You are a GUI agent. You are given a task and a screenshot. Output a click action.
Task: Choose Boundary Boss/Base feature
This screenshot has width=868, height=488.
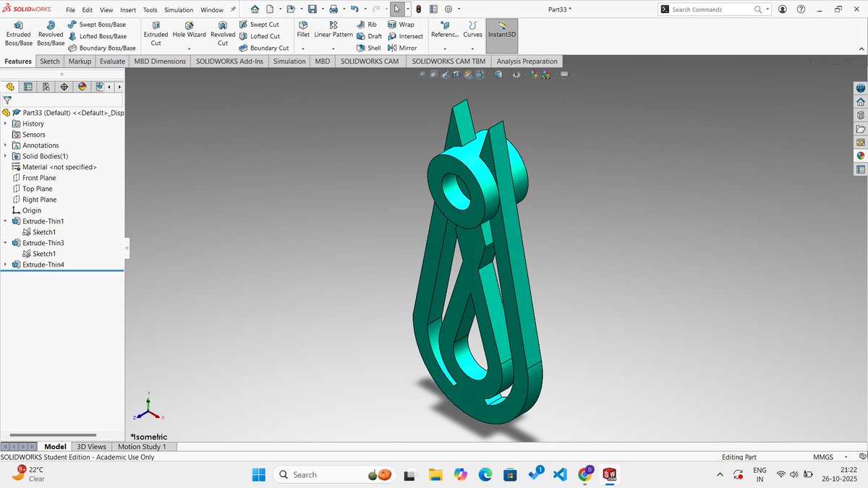[101, 48]
